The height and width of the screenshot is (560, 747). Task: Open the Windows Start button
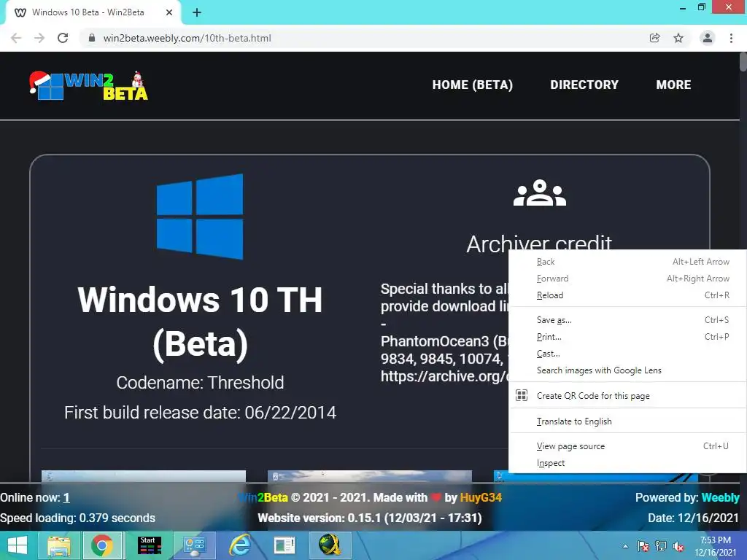click(18, 545)
